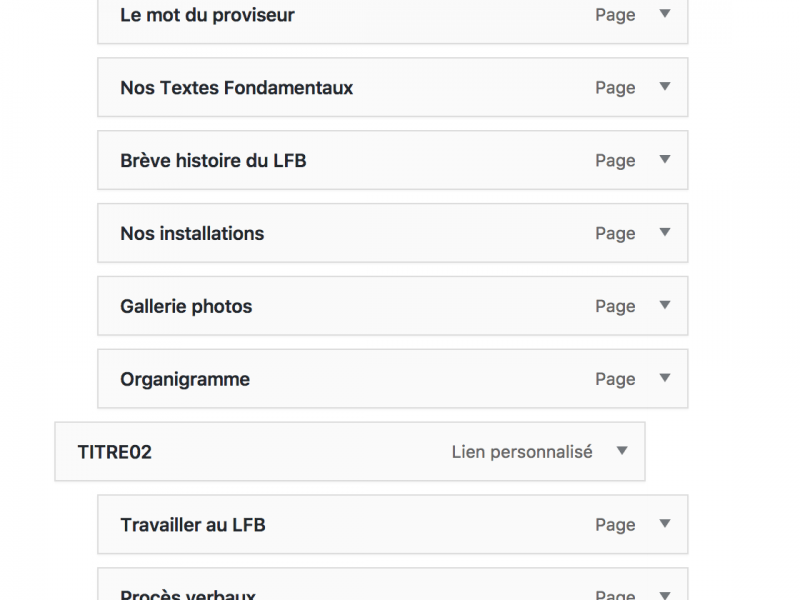Click the Organigramme item title
This screenshot has height=600, width=800.
(185, 380)
